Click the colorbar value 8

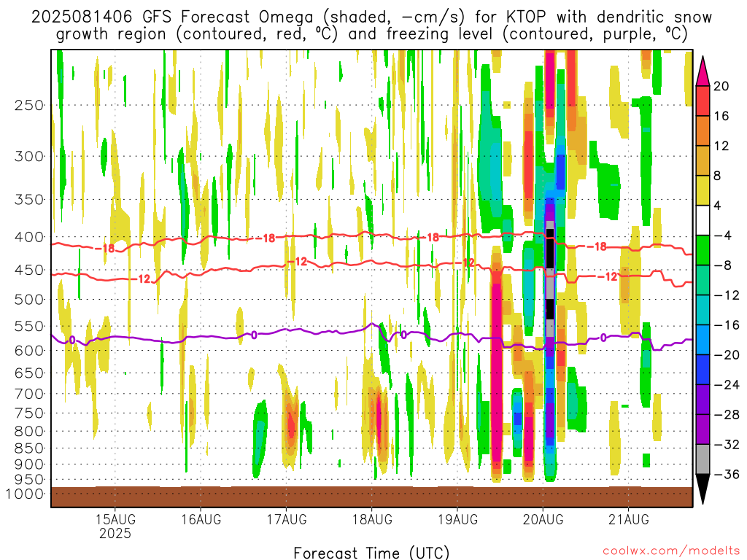(x=718, y=176)
